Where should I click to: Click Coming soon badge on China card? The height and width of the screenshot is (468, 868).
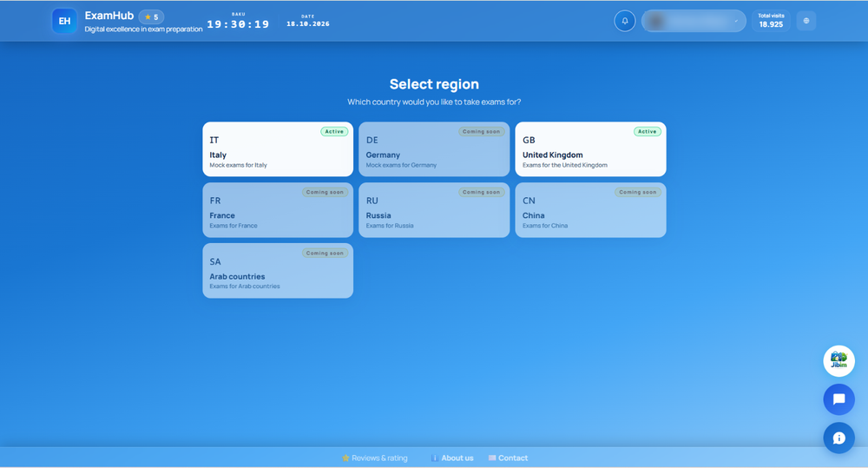click(638, 192)
